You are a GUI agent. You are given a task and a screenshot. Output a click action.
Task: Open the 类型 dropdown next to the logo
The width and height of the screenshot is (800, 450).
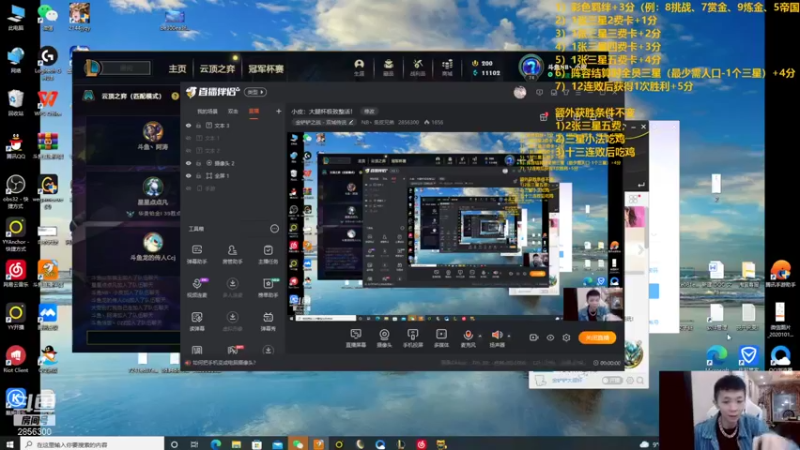click(256, 92)
